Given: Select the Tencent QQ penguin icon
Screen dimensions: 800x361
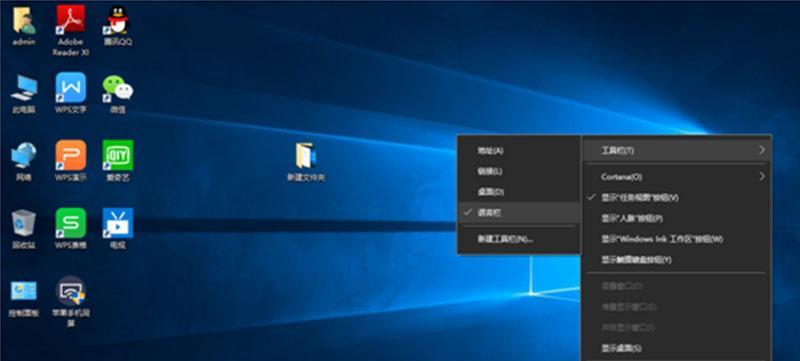Looking at the screenshot, I should pyautogui.click(x=118, y=20).
